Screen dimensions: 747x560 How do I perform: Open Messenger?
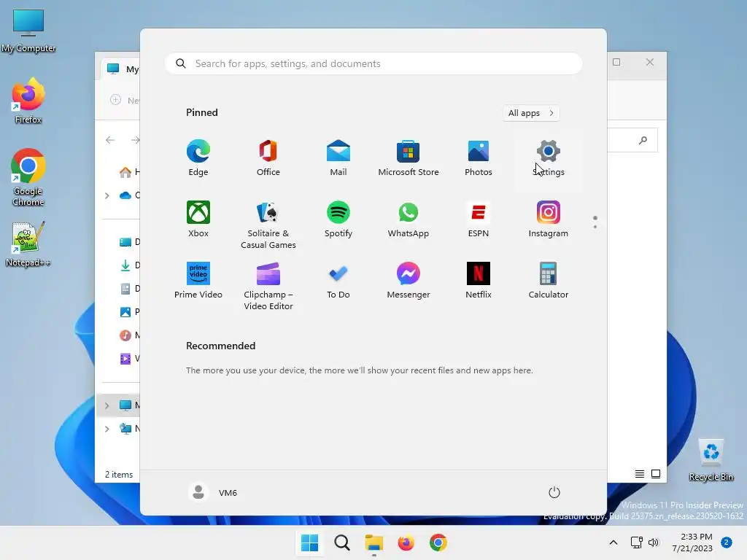[409, 281]
